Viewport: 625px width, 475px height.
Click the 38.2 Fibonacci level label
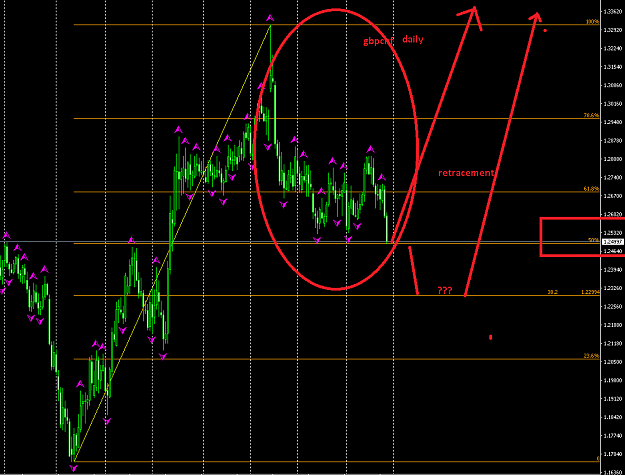click(x=552, y=292)
